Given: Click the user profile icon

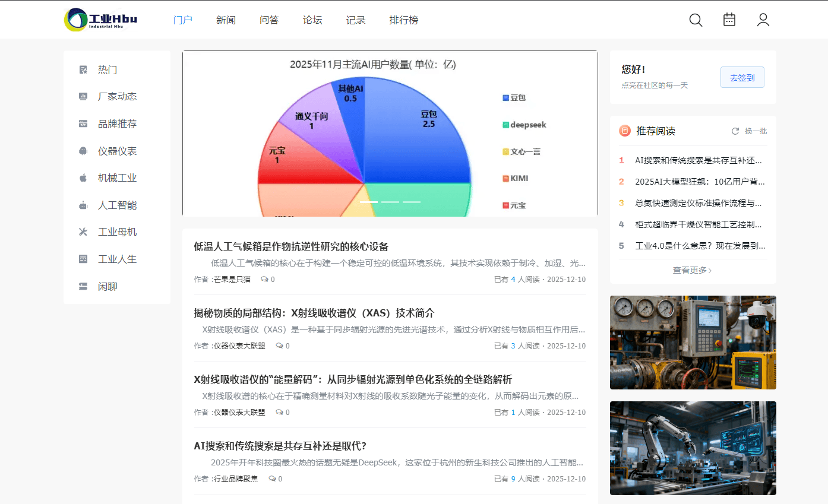Looking at the screenshot, I should click(763, 20).
